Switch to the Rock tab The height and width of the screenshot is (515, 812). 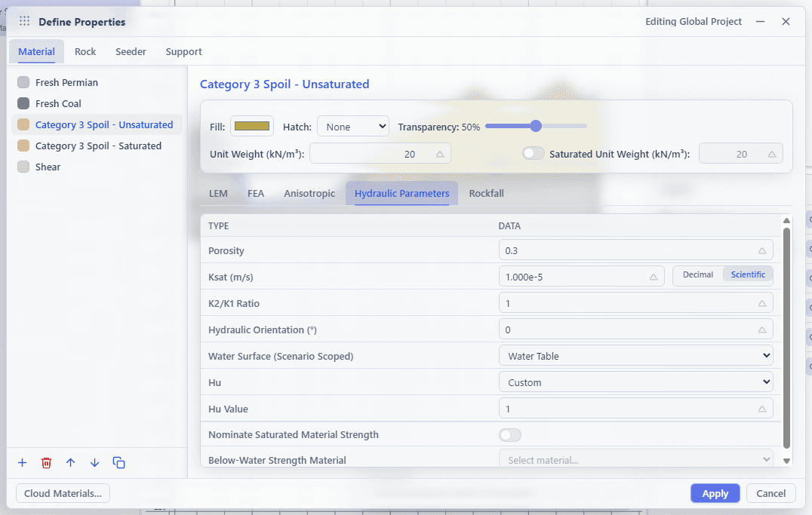[x=85, y=52]
